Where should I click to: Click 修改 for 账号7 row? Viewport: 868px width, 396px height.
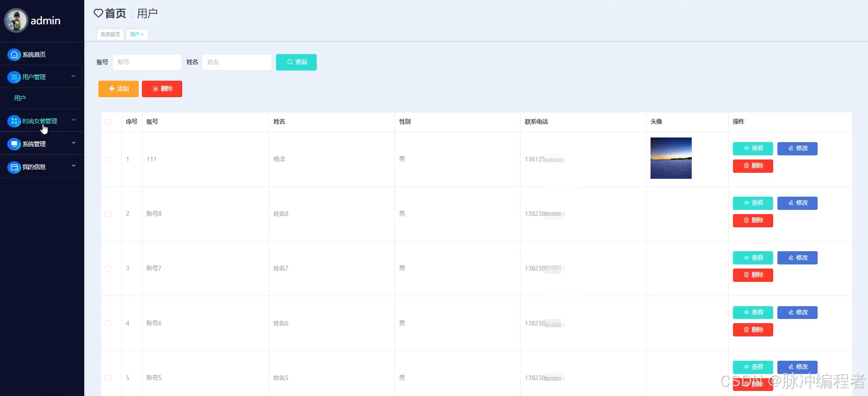pyautogui.click(x=797, y=258)
